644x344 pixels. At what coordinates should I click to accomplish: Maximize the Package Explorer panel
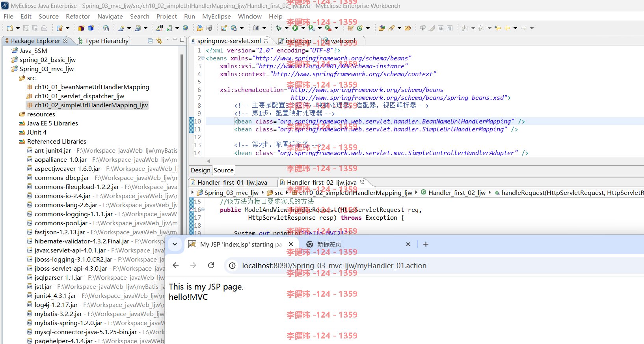click(182, 40)
